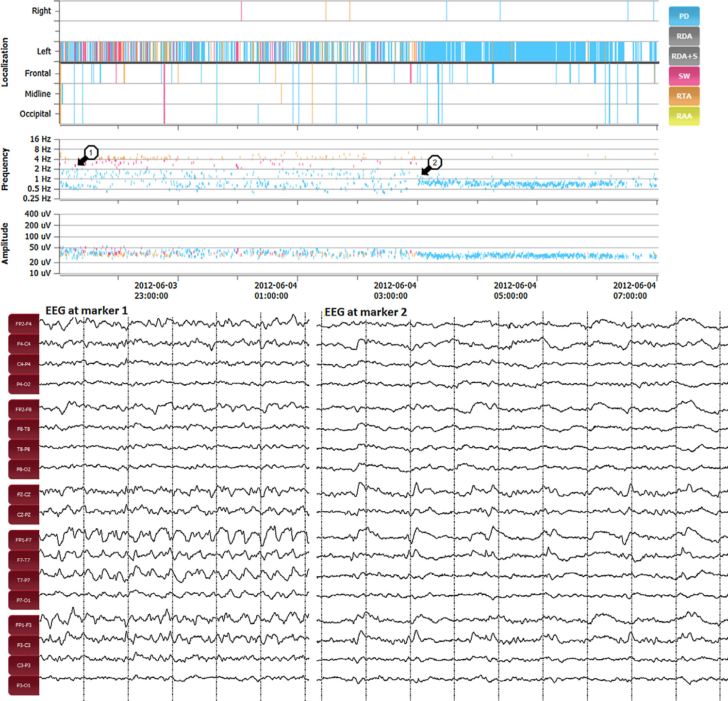
Task: Select the P3-O1 channel label
Action: (24, 685)
